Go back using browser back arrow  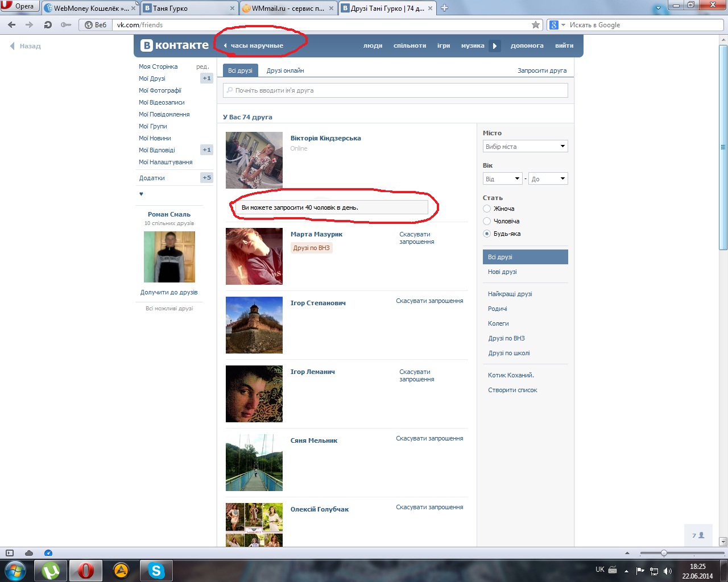(12, 25)
